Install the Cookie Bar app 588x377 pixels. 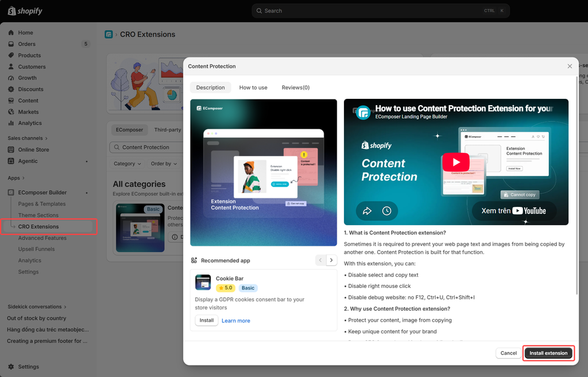coord(206,320)
